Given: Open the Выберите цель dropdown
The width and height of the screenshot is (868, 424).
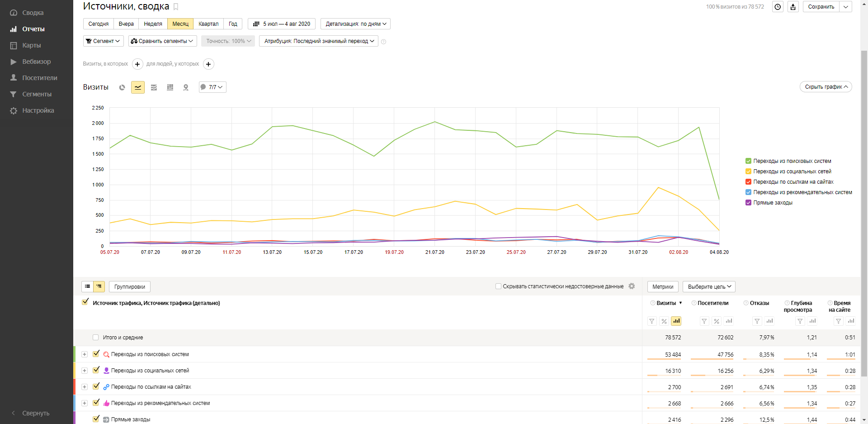Looking at the screenshot, I should [709, 286].
